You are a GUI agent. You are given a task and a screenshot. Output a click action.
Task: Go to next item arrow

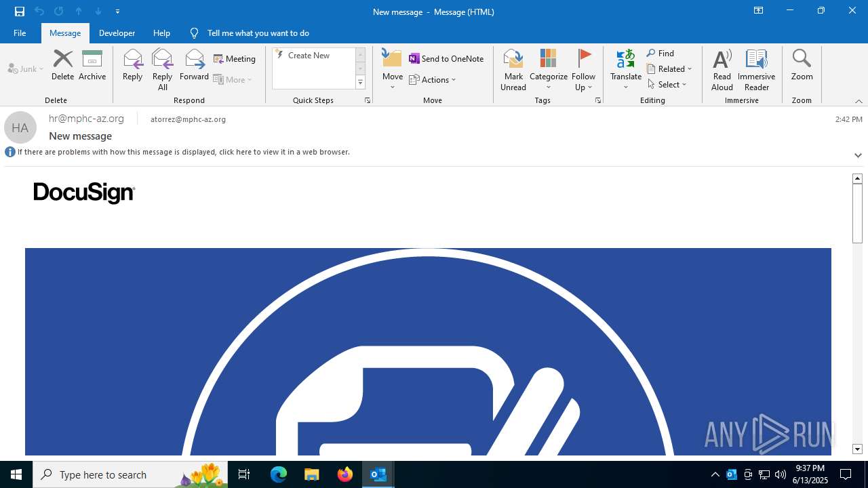[x=98, y=12]
